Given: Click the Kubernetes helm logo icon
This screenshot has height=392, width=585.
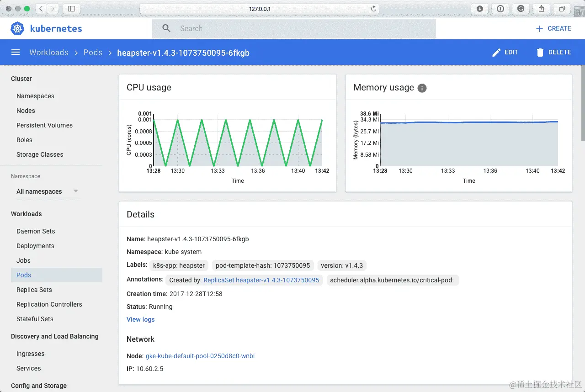Looking at the screenshot, I should (17, 28).
